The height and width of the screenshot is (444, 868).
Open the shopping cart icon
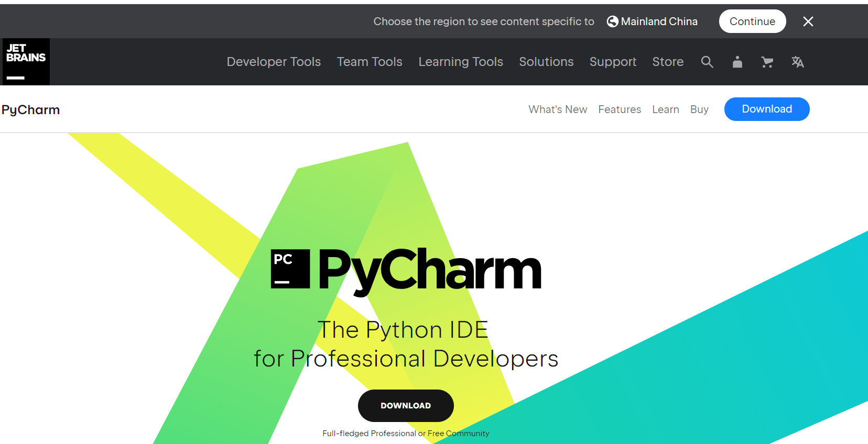point(767,62)
